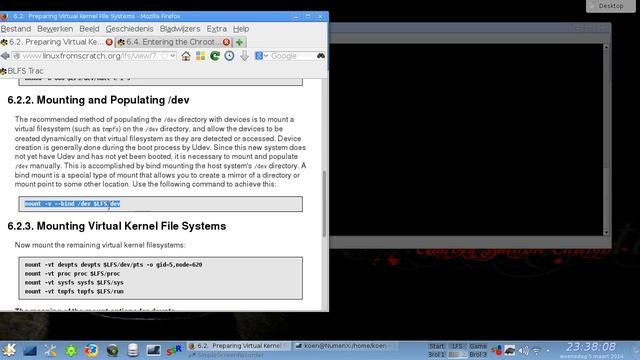Launch the green gear application icon
This screenshot has height=360, width=640.
point(71,351)
